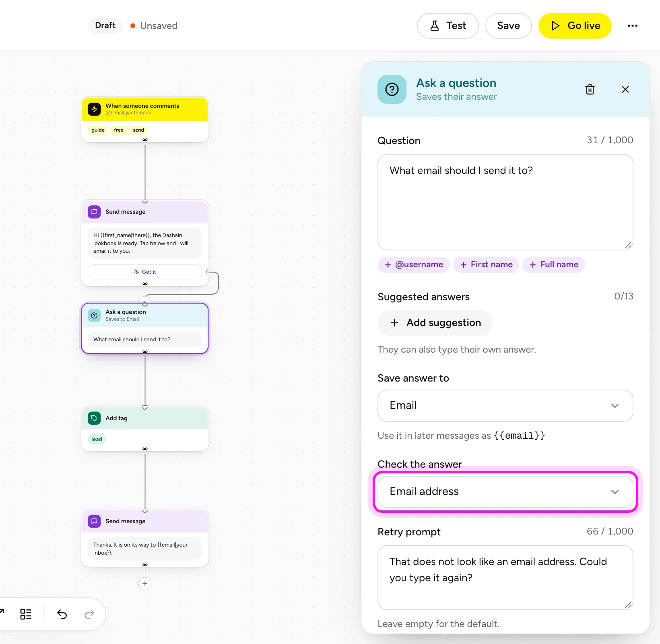Open the message text 'Thanks. It is on its way'

coord(145,549)
